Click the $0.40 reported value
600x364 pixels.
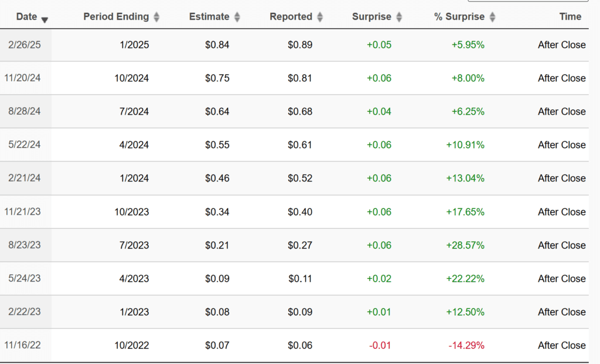pos(300,211)
